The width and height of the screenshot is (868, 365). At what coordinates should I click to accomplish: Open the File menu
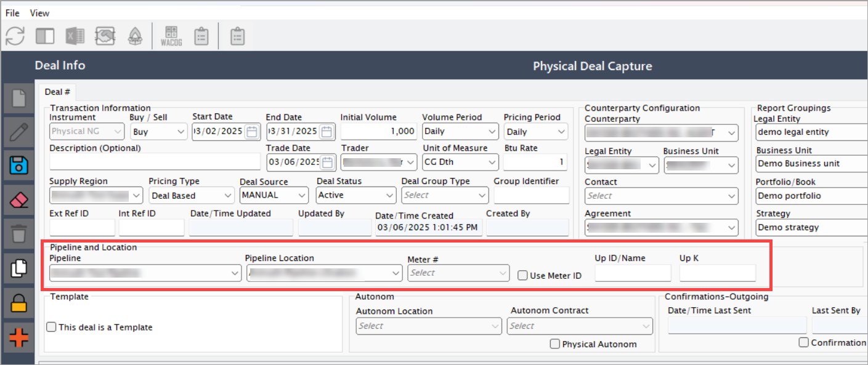coord(12,13)
